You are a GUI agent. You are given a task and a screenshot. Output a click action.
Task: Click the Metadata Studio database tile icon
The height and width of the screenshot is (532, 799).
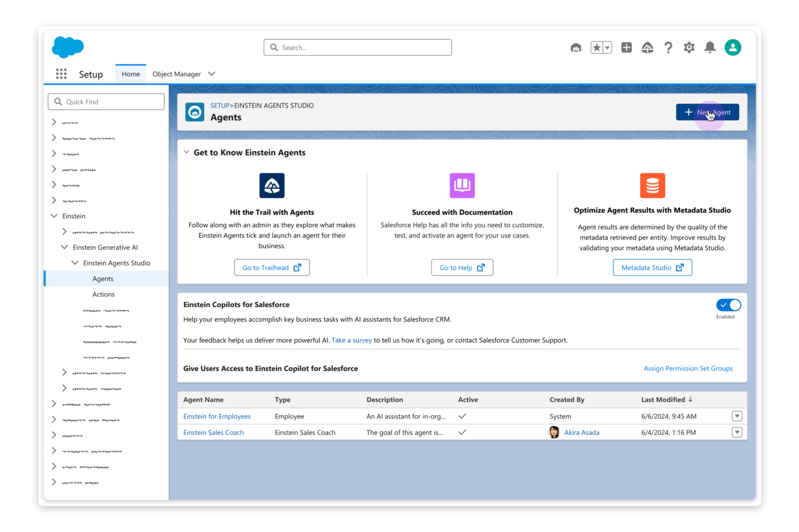pos(652,185)
